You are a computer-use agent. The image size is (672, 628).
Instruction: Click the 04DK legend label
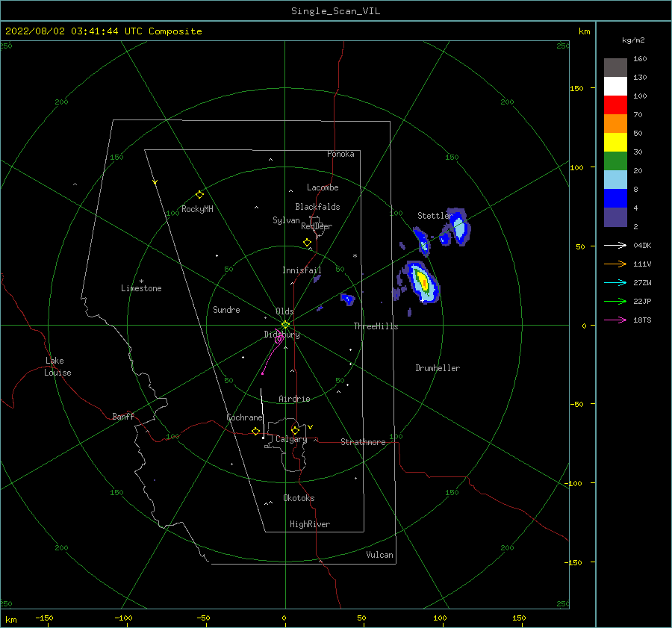[x=642, y=245]
